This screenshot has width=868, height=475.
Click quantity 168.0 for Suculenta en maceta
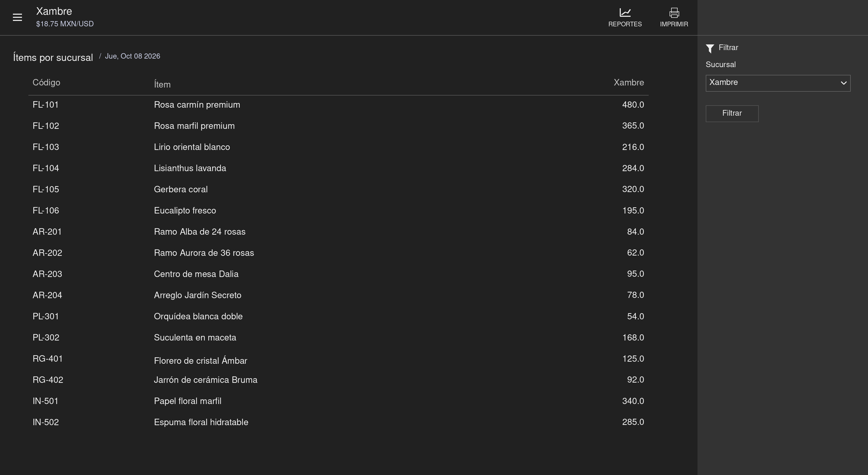[x=633, y=337]
